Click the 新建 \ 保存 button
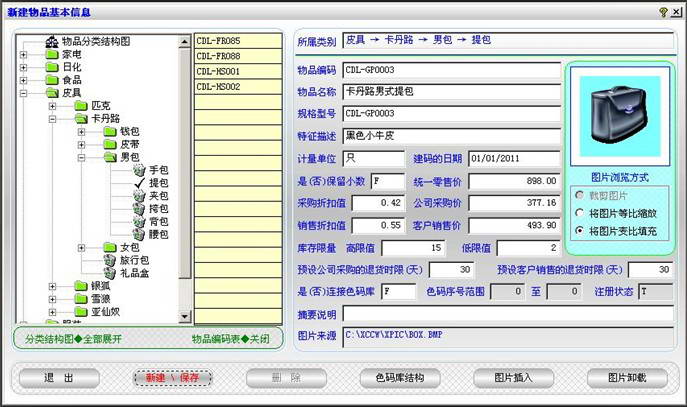 (173, 378)
